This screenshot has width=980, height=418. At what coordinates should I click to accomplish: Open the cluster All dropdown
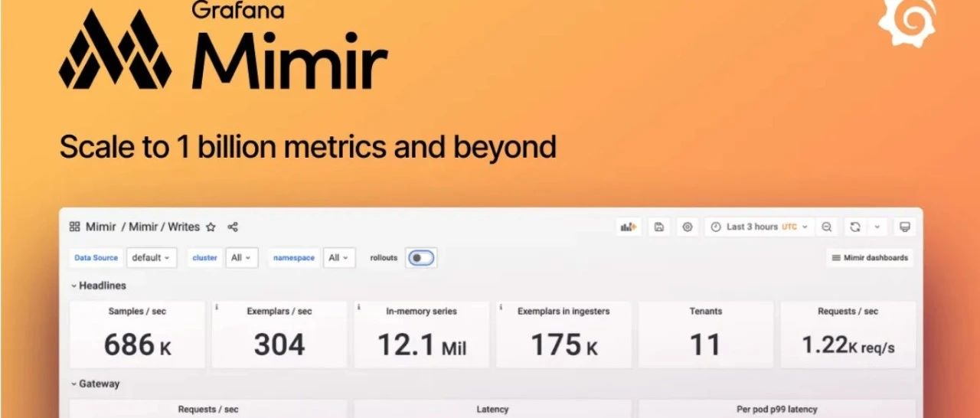(x=241, y=258)
